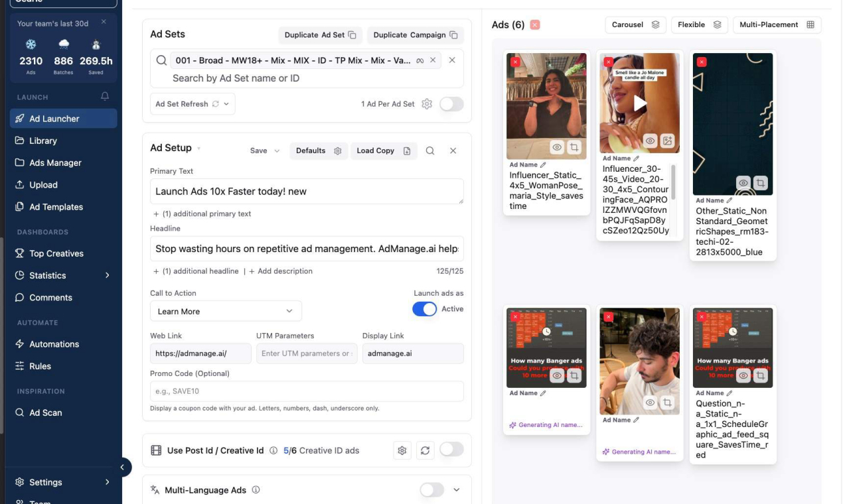Open the Automations panel
The width and height of the screenshot is (843, 504).
coord(19,344)
